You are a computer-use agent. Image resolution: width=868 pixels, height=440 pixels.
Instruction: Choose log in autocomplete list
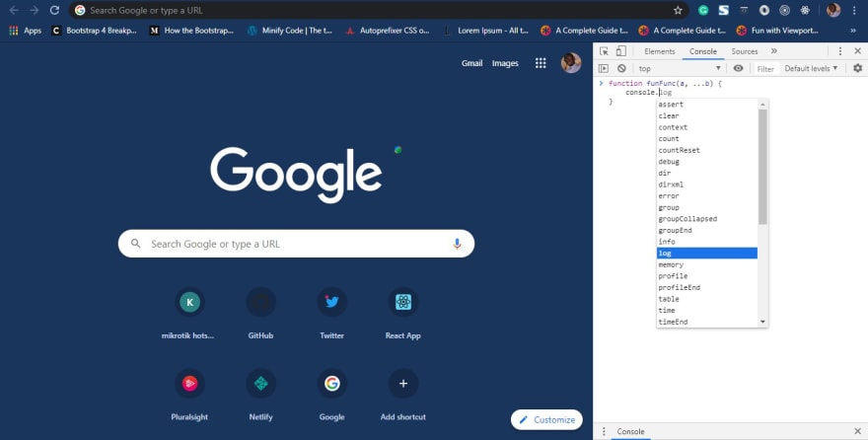point(707,253)
